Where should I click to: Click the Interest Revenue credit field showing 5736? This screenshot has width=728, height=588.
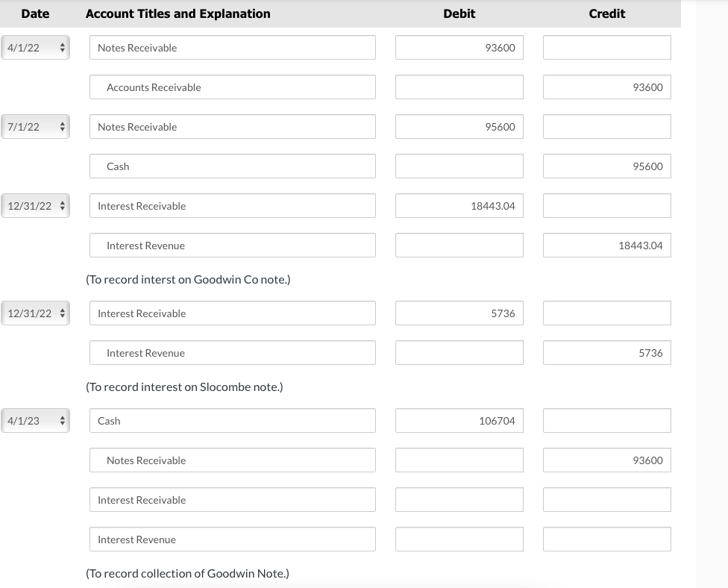606,352
